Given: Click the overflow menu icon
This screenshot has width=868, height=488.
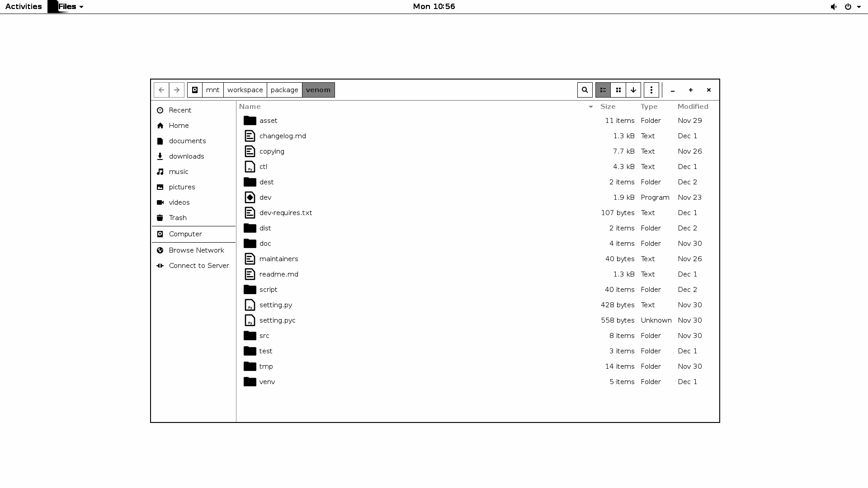Looking at the screenshot, I should point(651,90).
